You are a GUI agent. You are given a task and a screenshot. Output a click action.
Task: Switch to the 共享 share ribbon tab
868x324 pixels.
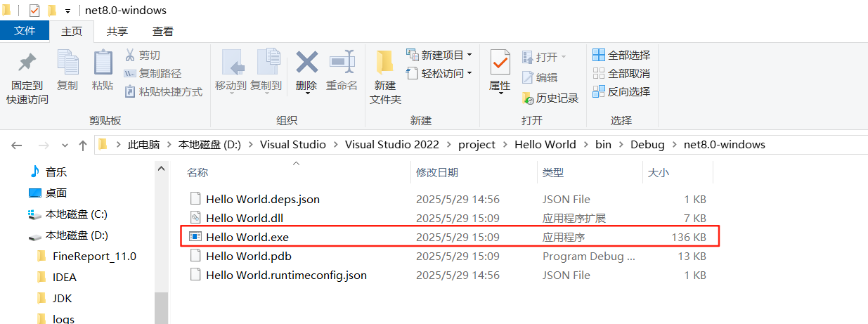(117, 31)
